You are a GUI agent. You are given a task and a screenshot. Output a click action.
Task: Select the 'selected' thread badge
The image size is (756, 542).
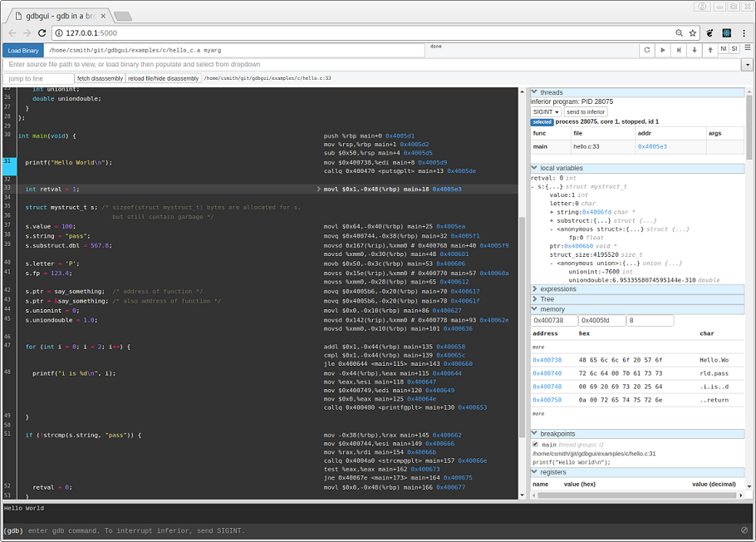(x=542, y=121)
